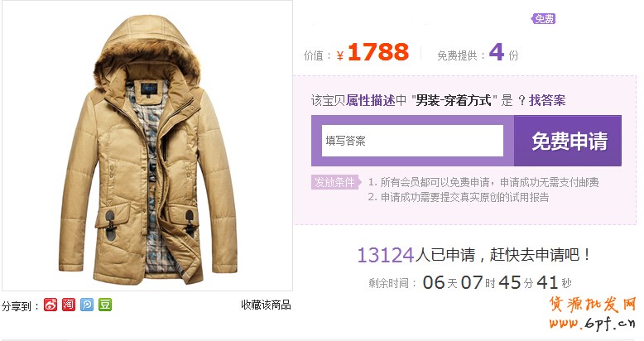Click the 男装-穿着方式 question text
644x341 pixels.
[x=454, y=100]
